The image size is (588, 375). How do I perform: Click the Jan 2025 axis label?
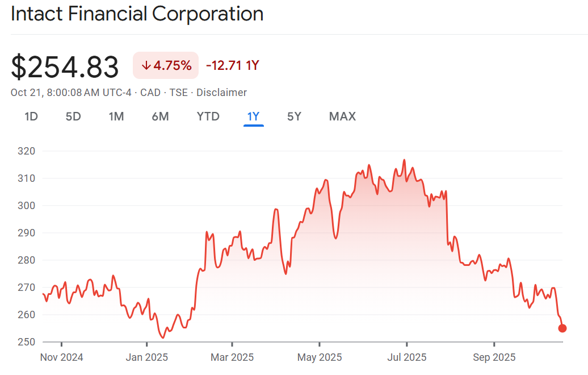click(x=146, y=357)
